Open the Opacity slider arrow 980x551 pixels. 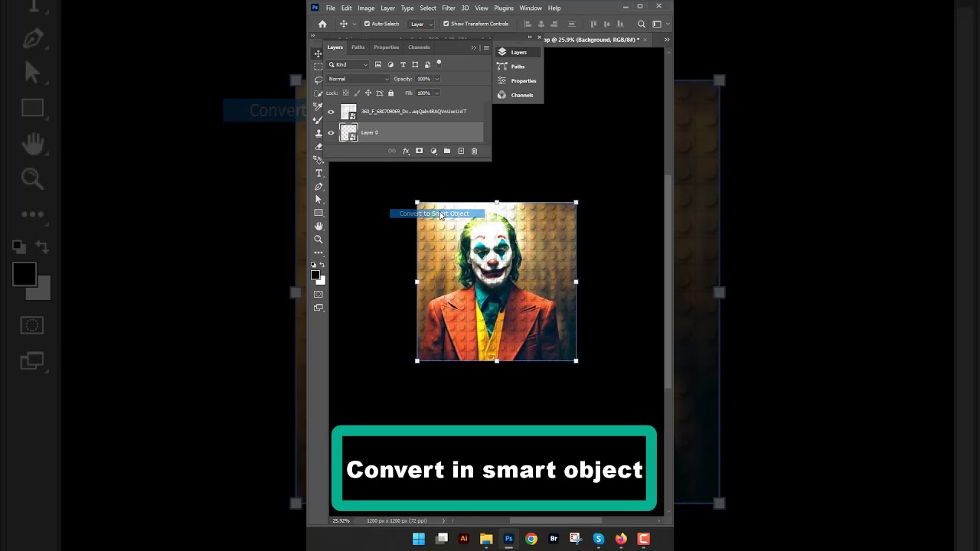(437, 79)
